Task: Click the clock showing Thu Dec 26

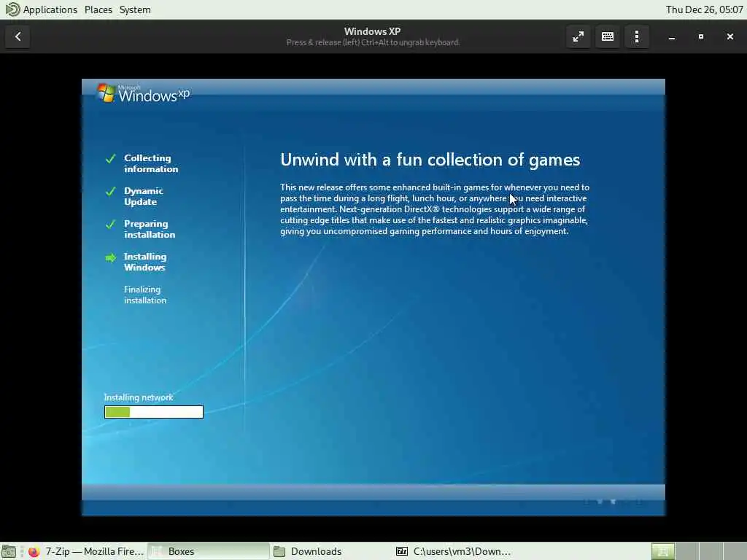Action: [704, 9]
